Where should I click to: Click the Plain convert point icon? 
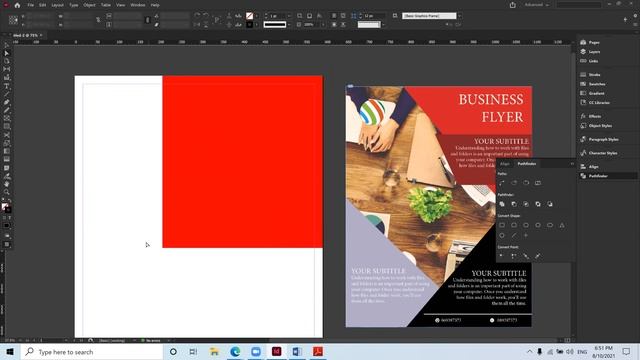[502, 256]
